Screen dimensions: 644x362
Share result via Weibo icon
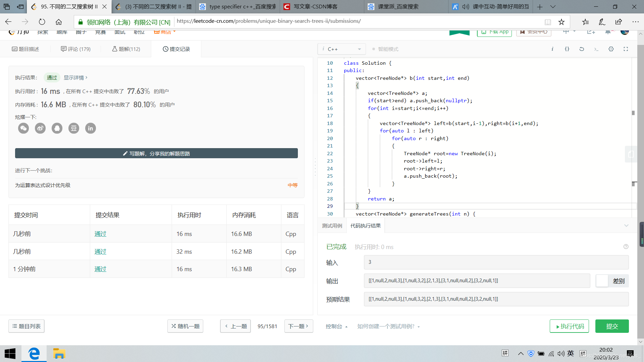coord(40,128)
